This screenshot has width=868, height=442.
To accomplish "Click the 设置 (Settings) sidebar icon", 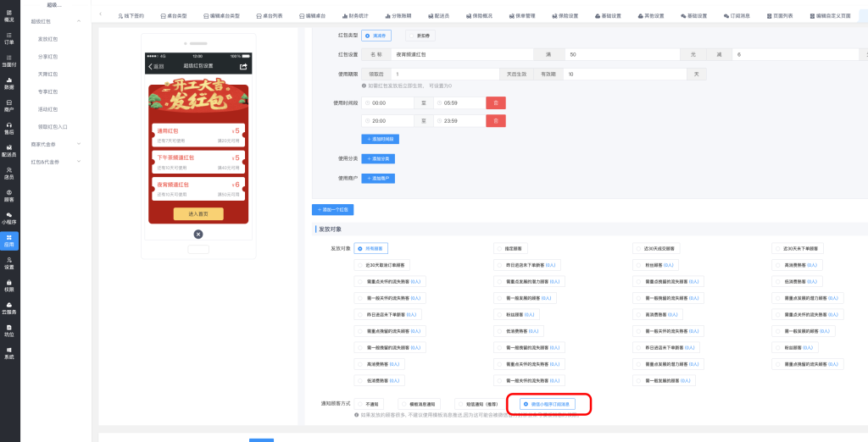I will coord(8,262).
